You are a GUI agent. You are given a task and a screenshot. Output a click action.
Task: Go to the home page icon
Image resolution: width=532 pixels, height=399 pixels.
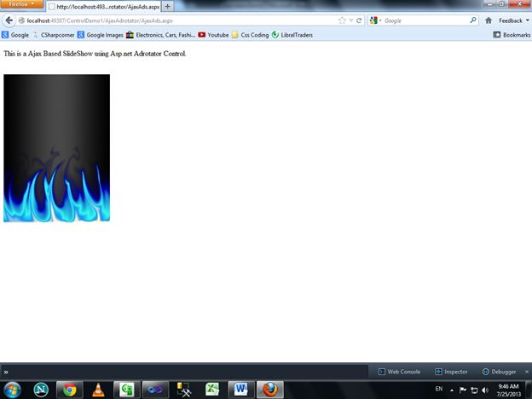pyautogui.click(x=489, y=20)
